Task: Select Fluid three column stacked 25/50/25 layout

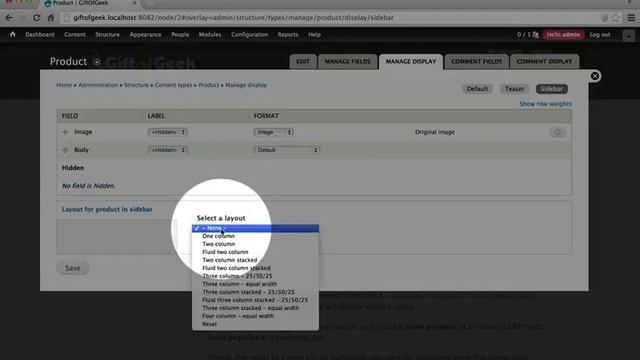Action: 256,300
